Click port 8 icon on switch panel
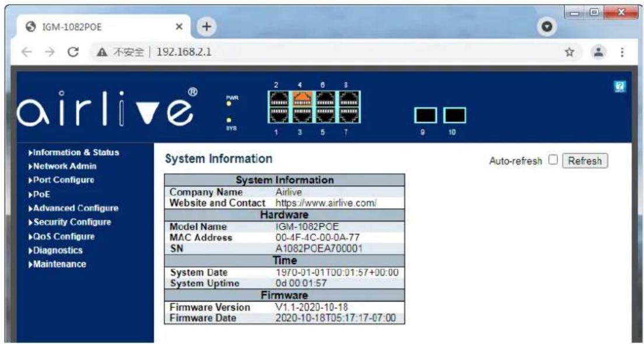Image resolution: width=644 pixels, height=344 pixels. pyautogui.click(x=349, y=99)
